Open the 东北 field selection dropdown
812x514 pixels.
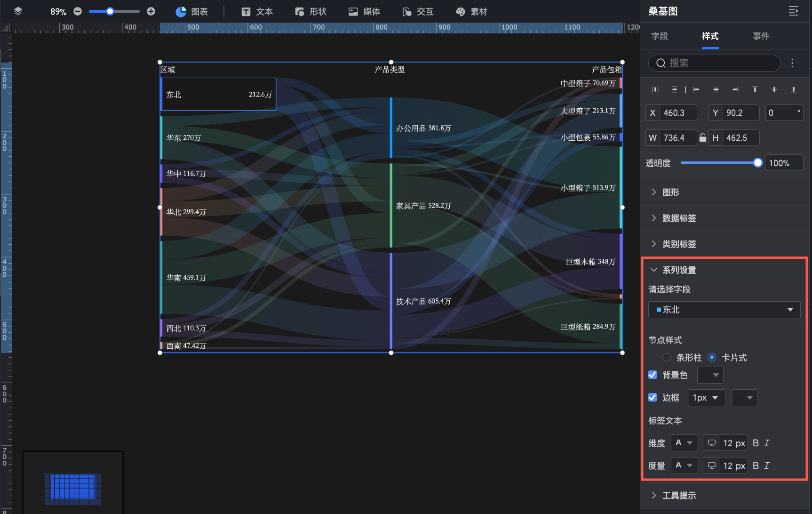724,310
